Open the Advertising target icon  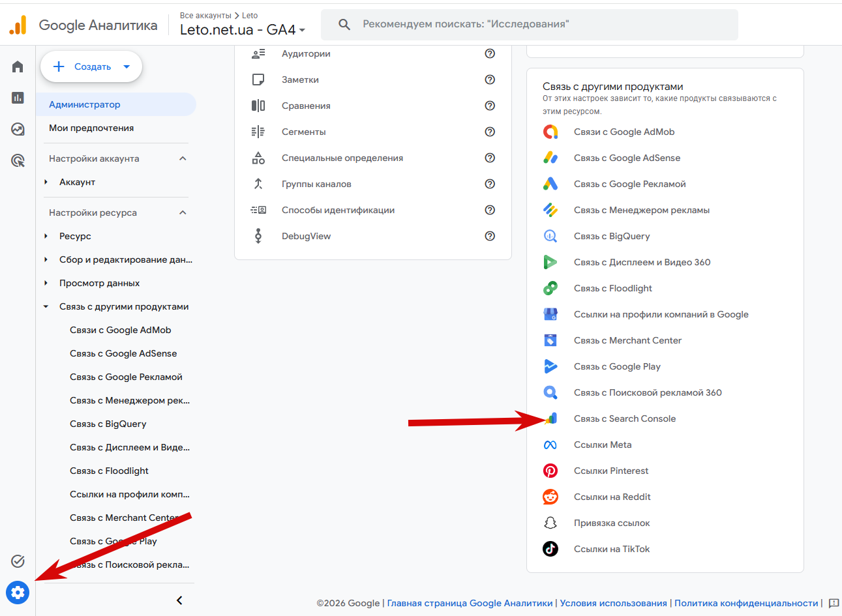18,160
